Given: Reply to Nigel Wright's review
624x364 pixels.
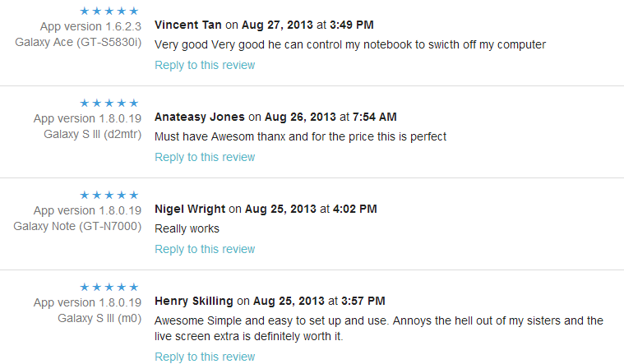Looking at the screenshot, I should (205, 249).
